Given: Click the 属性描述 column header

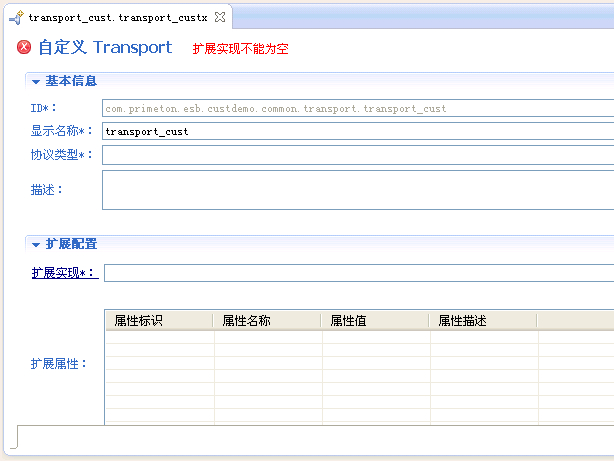Looking at the screenshot, I should click(x=482, y=321).
